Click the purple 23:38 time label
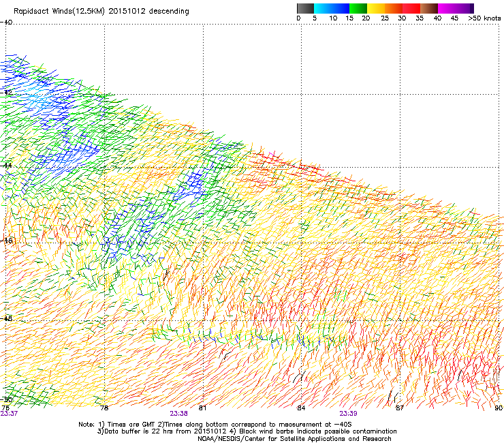 point(178,414)
